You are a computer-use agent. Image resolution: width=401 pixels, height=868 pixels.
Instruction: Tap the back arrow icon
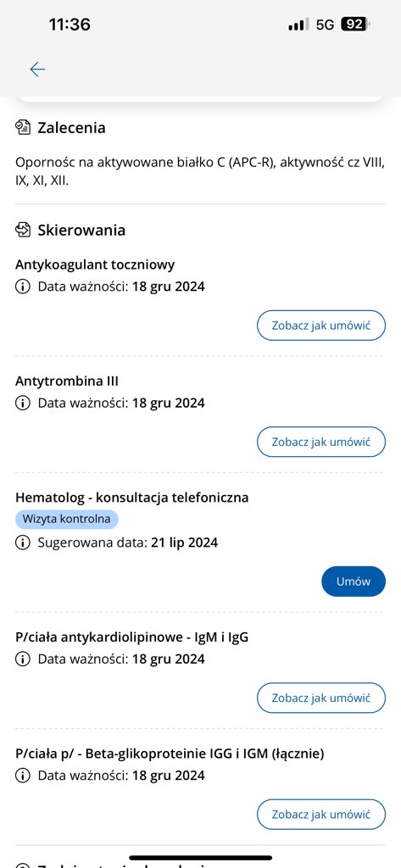click(x=37, y=70)
